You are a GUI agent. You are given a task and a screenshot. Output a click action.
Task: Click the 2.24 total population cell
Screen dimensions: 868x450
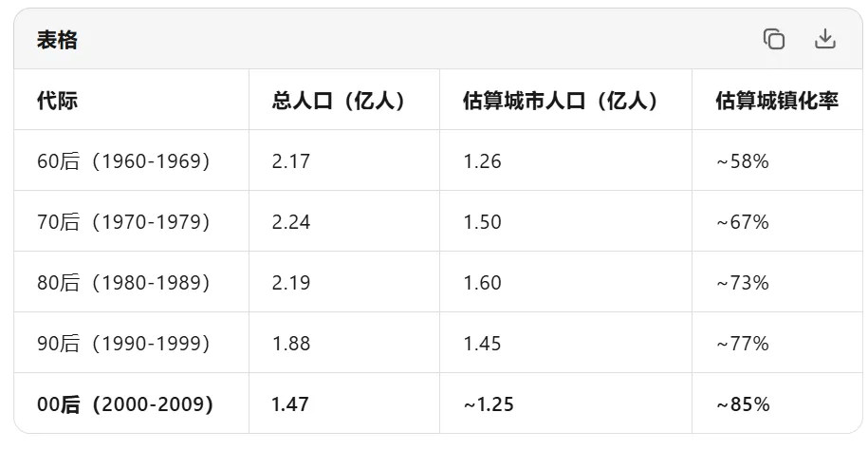pos(291,222)
